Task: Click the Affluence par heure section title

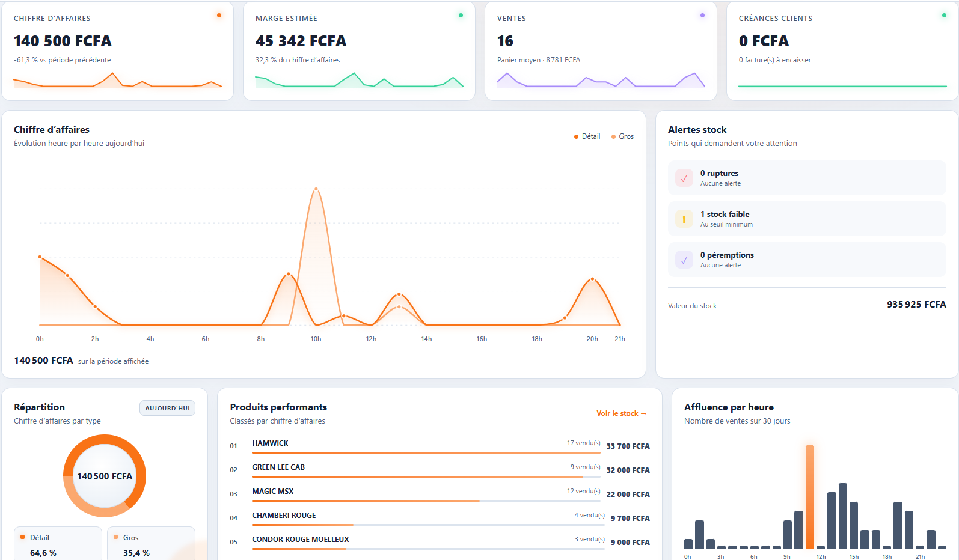Action: pos(729,407)
